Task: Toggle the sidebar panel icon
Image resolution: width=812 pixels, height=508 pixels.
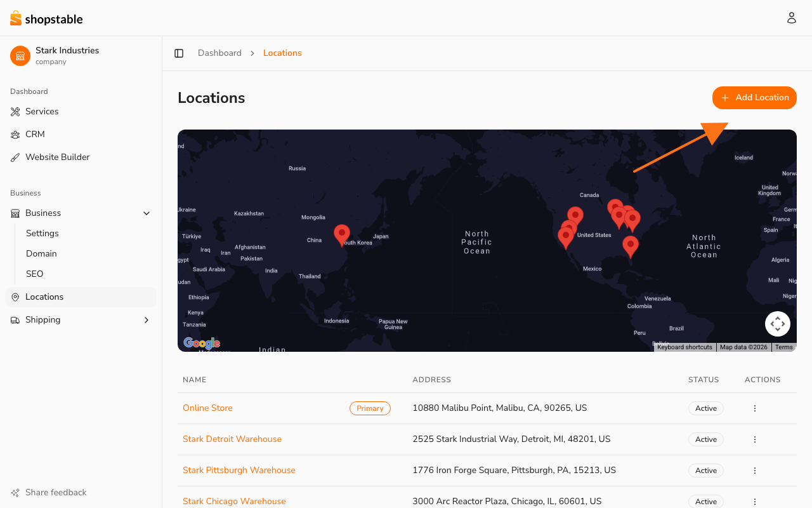Action: pyautogui.click(x=179, y=53)
